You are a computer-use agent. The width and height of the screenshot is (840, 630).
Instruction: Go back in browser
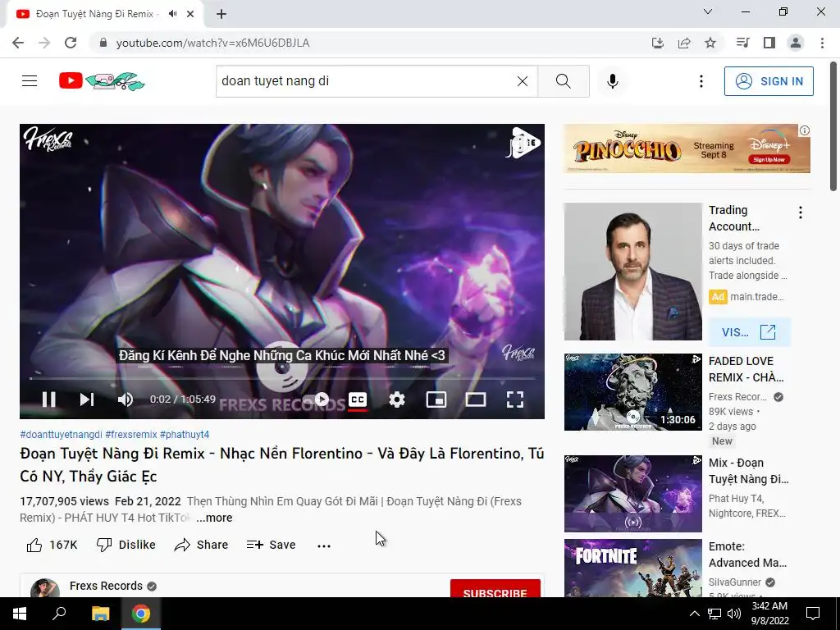(x=18, y=43)
